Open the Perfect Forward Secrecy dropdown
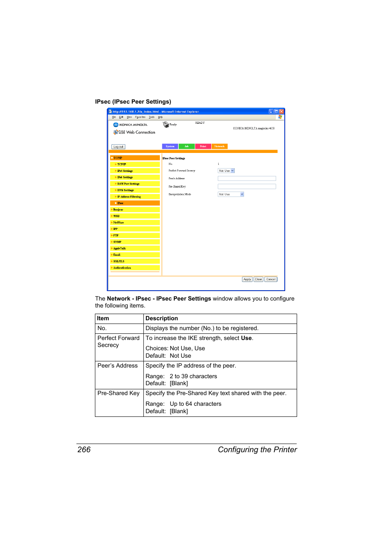This screenshot has width=392, height=555. click(x=226, y=171)
